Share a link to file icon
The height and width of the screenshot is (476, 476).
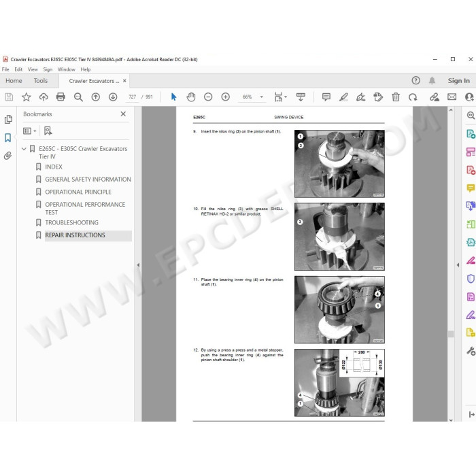pyautogui.click(x=435, y=97)
